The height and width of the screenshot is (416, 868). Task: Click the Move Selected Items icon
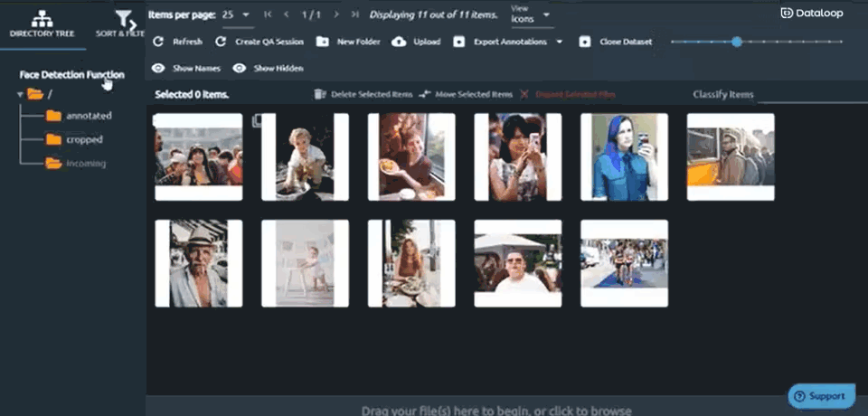pos(425,94)
